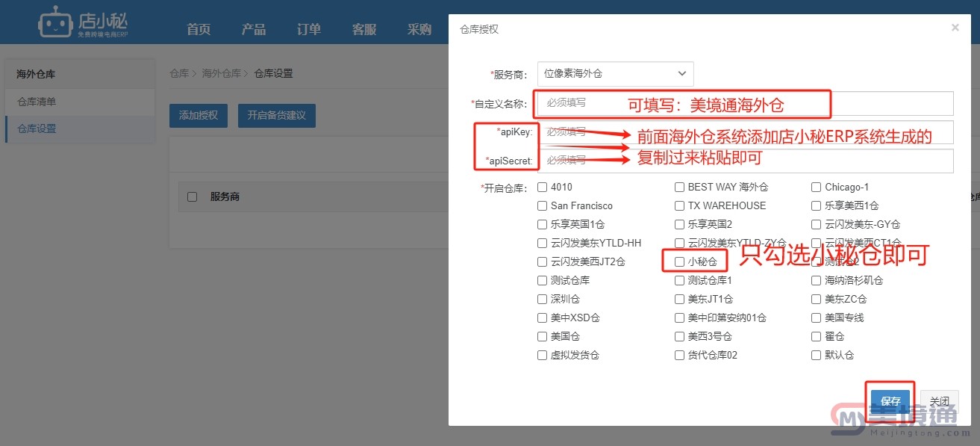
Task: Click the 添加授权 button
Action: (x=199, y=115)
